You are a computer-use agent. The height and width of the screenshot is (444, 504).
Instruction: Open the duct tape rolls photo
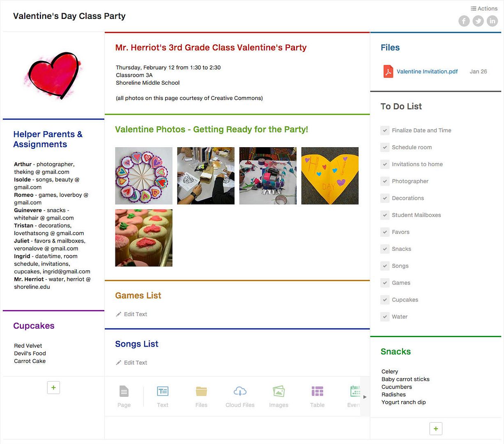click(268, 176)
